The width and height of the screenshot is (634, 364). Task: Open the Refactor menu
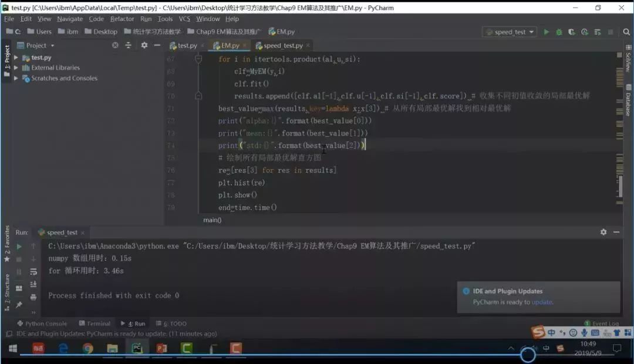click(x=122, y=19)
